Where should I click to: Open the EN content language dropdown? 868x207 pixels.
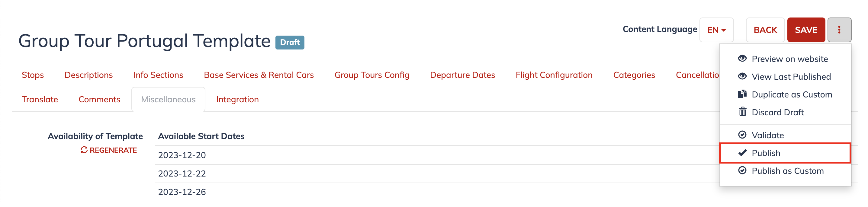pos(716,30)
